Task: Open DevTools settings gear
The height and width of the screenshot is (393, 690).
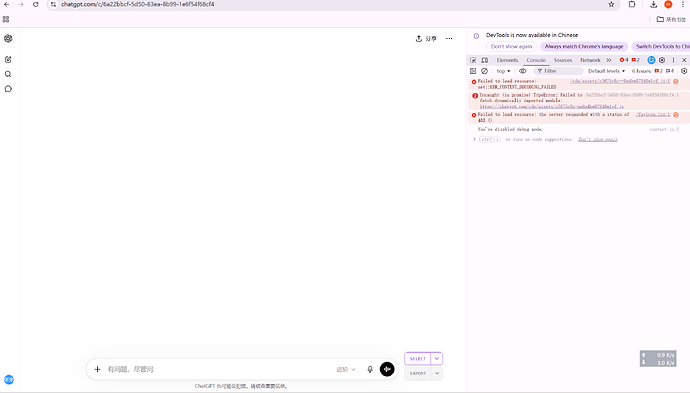Action: tap(662, 60)
